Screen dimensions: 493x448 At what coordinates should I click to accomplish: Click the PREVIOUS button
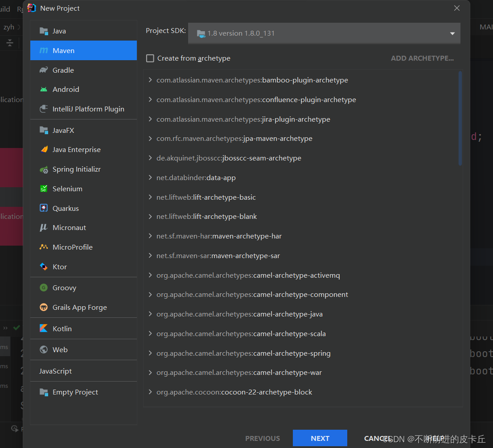point(263,438)
